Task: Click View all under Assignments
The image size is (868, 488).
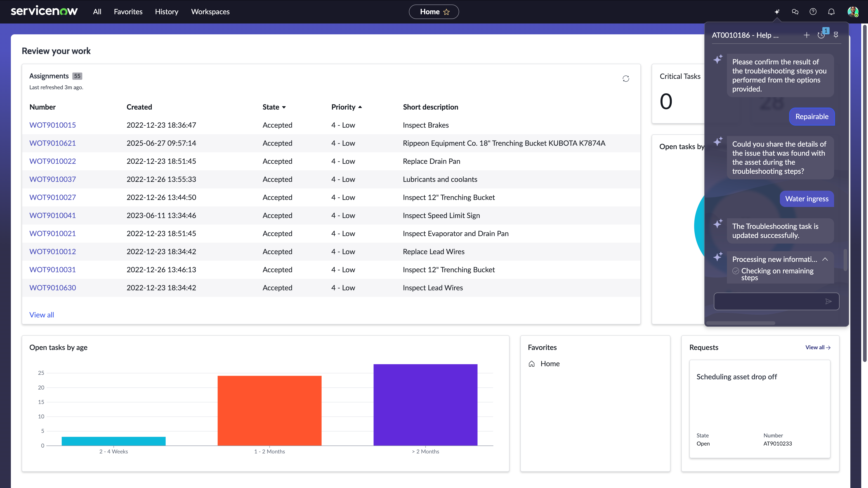Action: pyautogui.click(x=41, y=315)
